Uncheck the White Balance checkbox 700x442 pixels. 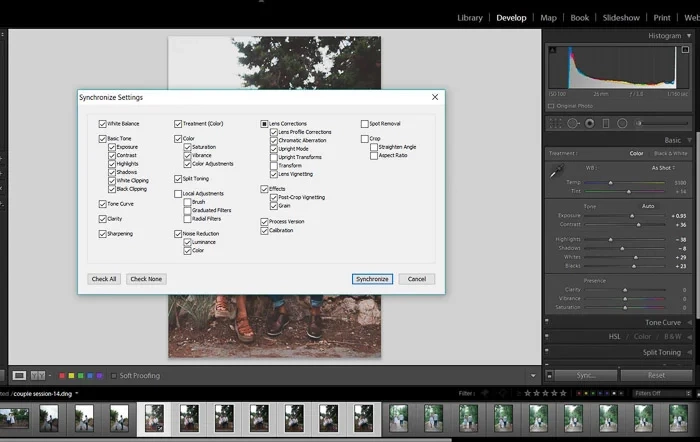pyautogui.click(x=103, y=124)
